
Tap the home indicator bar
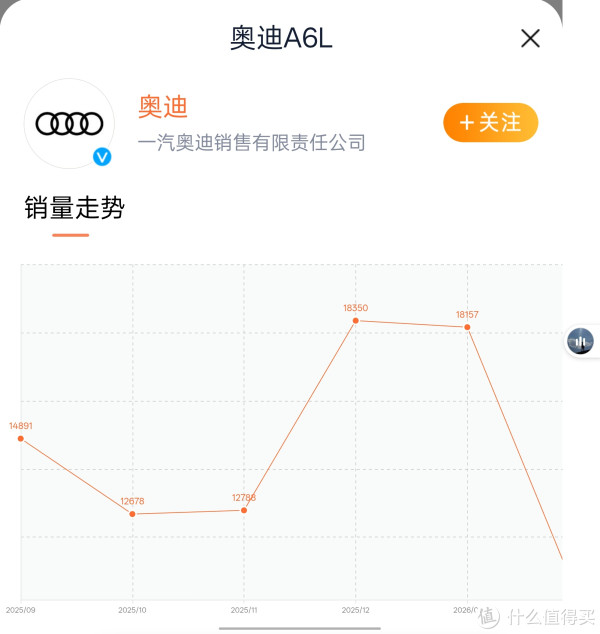[300, 628]
